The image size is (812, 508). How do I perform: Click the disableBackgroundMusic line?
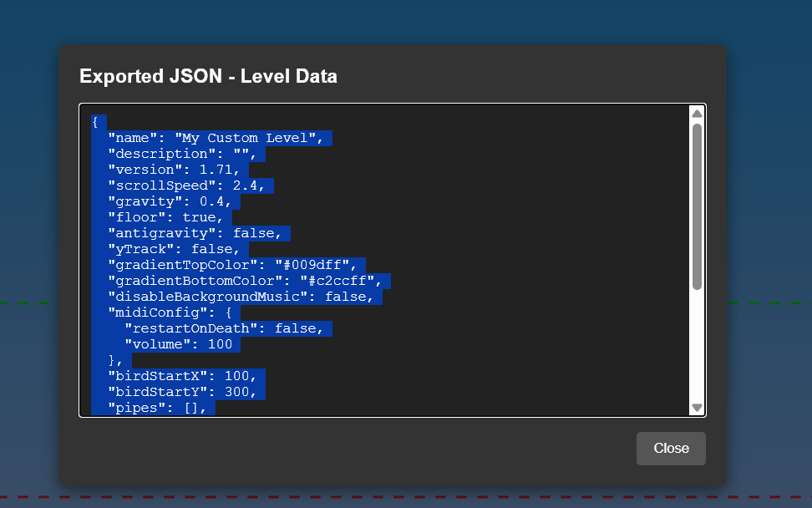[x=243, y=297]
